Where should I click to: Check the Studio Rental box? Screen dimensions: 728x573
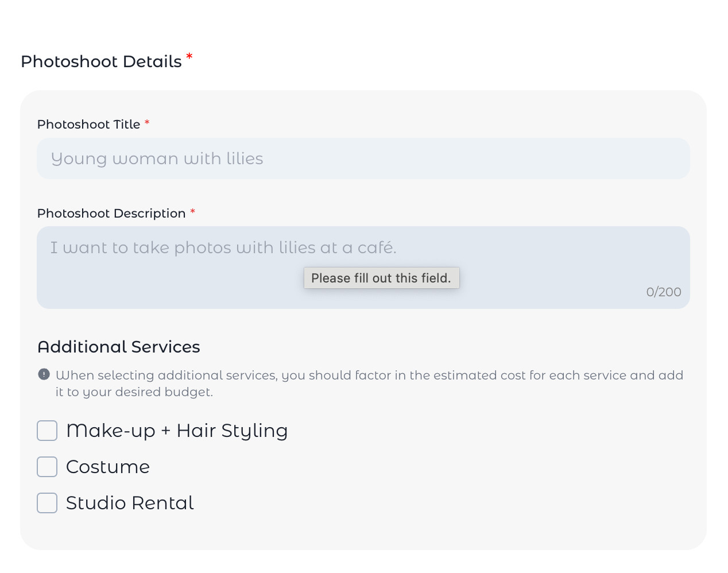[47, 503]
